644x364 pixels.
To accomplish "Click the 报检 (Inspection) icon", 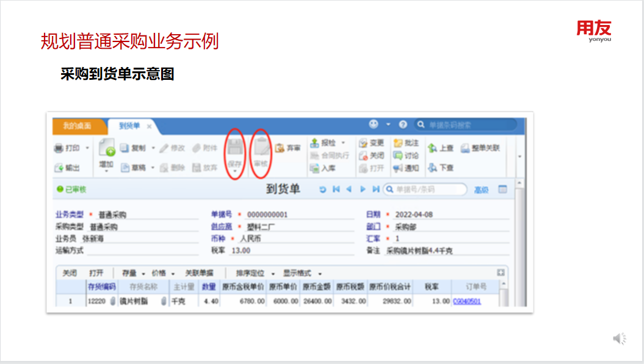I will click(314, 143).
